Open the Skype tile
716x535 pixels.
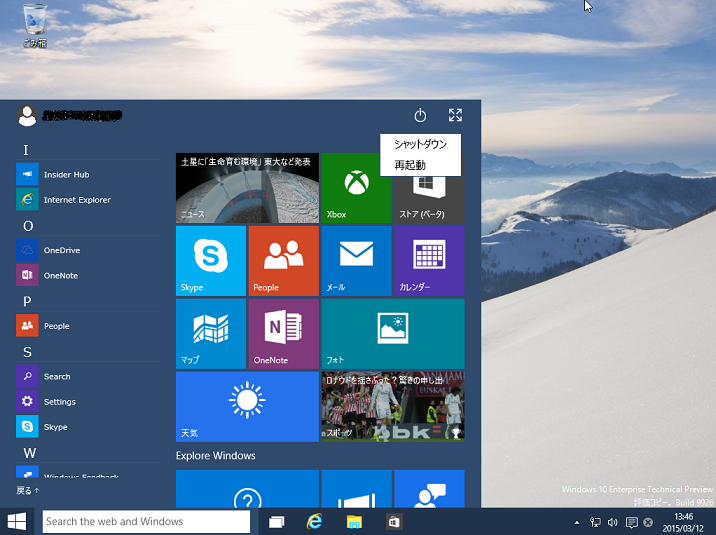point(211,261)
